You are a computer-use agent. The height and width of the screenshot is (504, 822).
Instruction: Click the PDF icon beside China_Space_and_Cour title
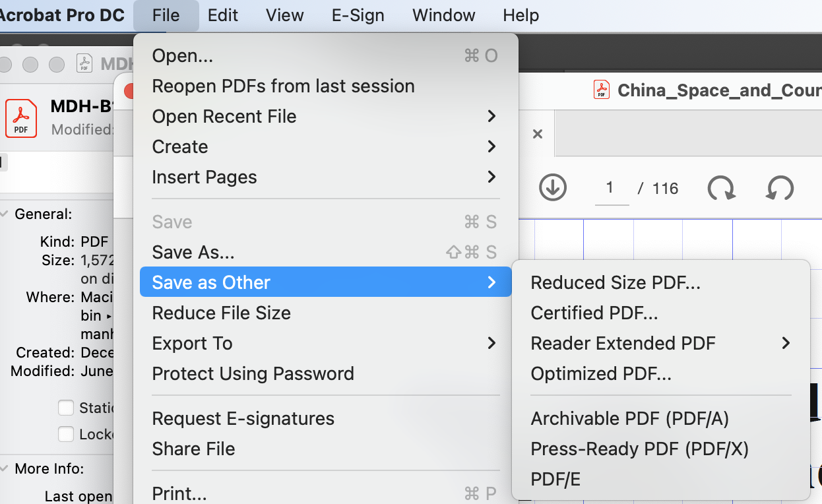click(602, 90)
